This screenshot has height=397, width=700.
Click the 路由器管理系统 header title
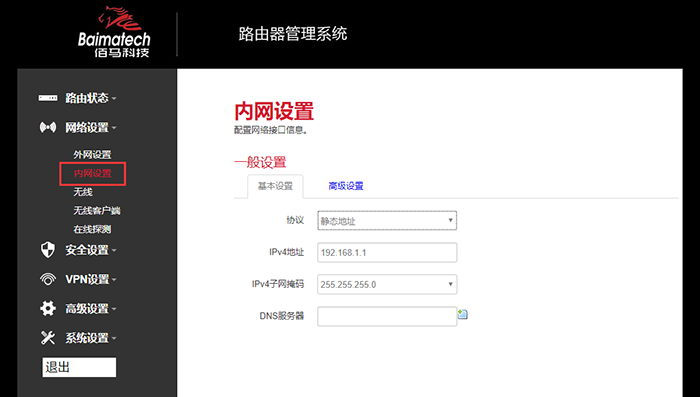pyautogui.click(x=293, y=34)
